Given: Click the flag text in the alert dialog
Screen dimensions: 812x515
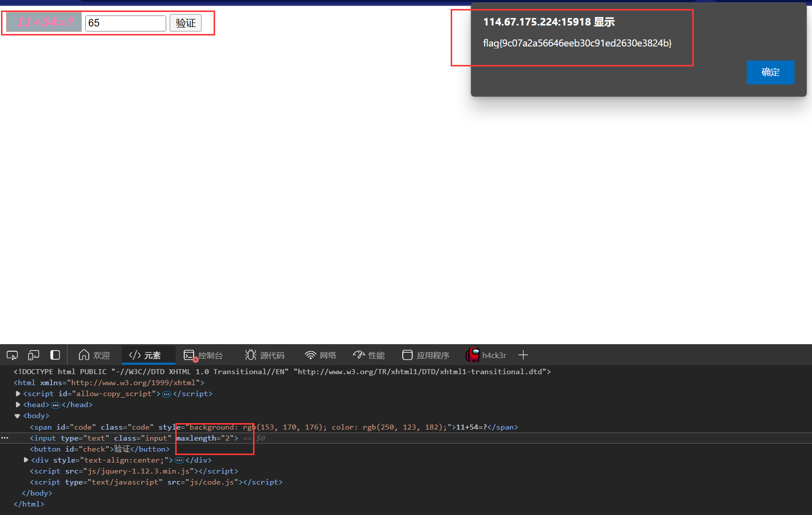Looking at the screenshot, I should [577, 43].
